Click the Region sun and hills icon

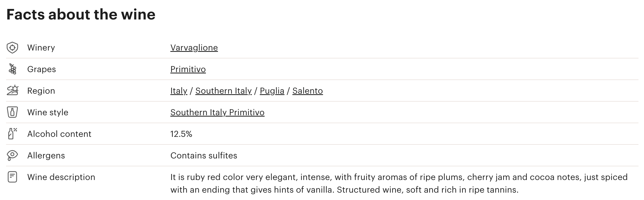[12, 91]
